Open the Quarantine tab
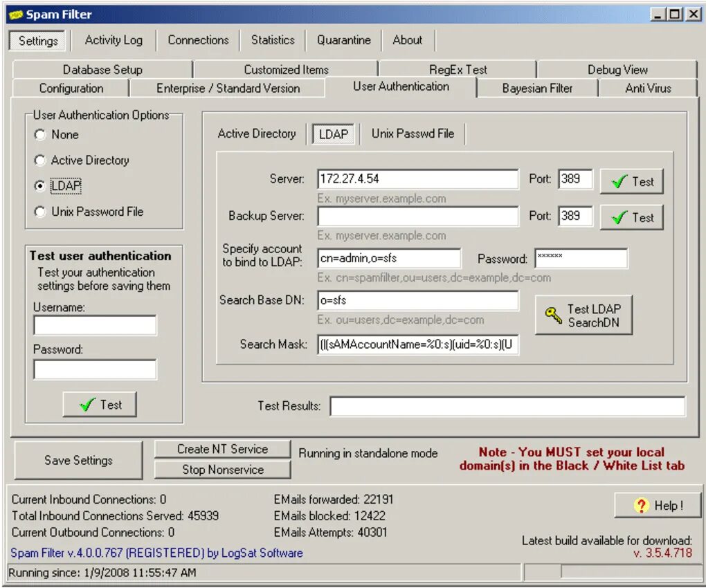The height and width of the screenshot is (588, 706). 343,40
